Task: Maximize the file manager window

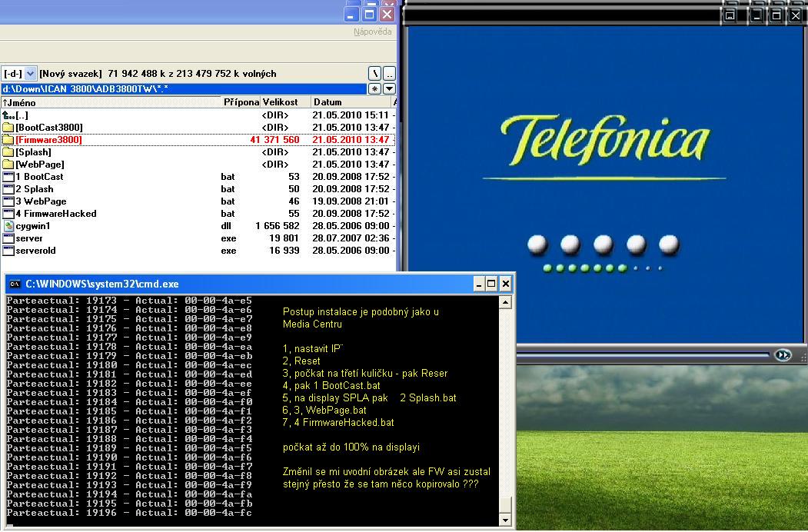Action: click(369, 15)
